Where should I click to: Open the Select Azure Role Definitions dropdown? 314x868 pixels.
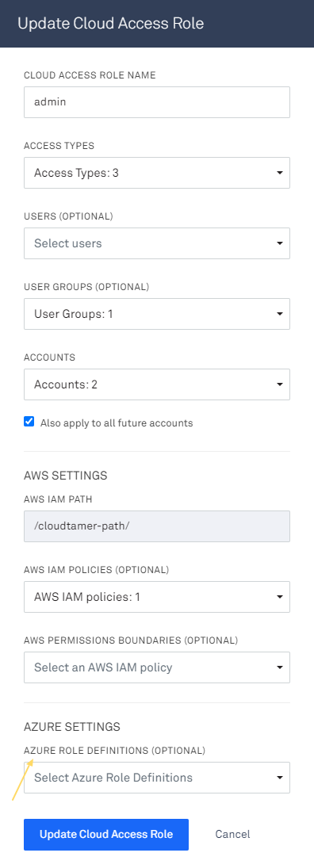pos(157,777)
